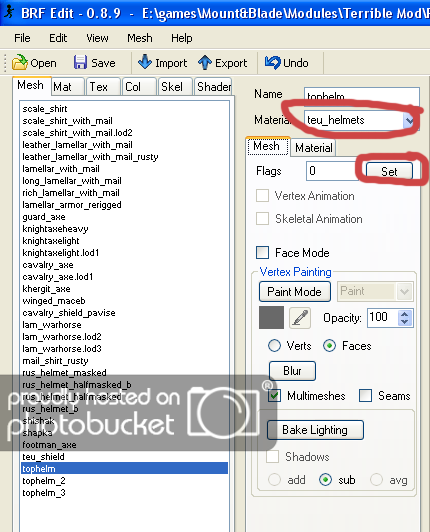Click the Undo curved arrow icon

[272, 62]
